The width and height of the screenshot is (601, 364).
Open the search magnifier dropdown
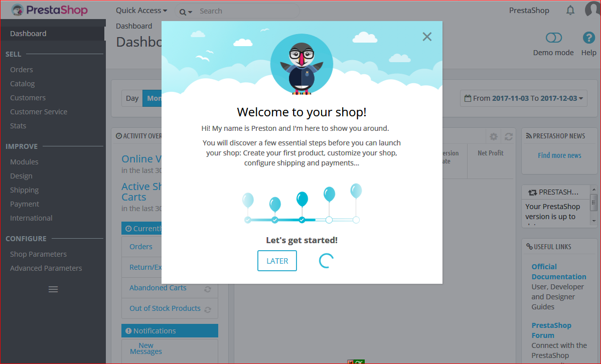(186, 12)
